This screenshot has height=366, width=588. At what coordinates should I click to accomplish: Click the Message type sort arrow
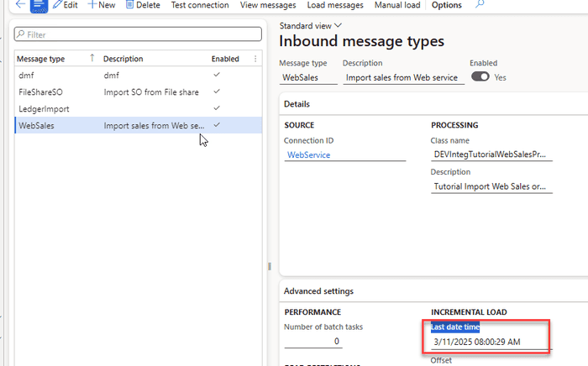(92, 59)
